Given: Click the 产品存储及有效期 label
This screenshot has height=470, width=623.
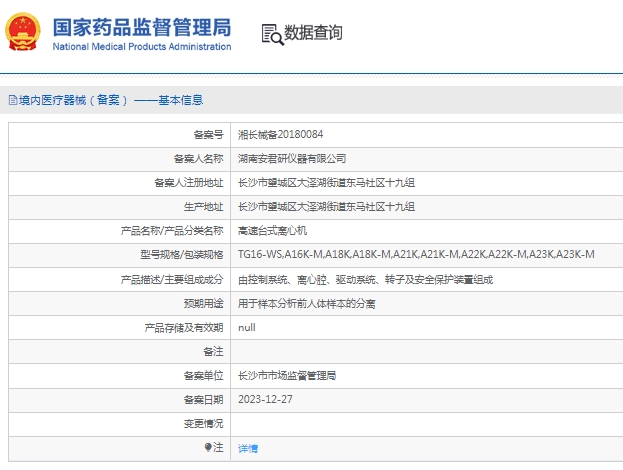Looking at the screenshot, I should tap(184, 328).
